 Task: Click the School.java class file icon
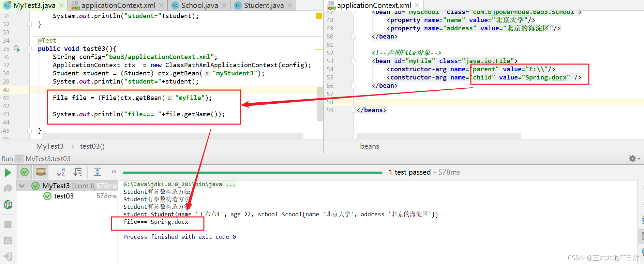(175, 5)
